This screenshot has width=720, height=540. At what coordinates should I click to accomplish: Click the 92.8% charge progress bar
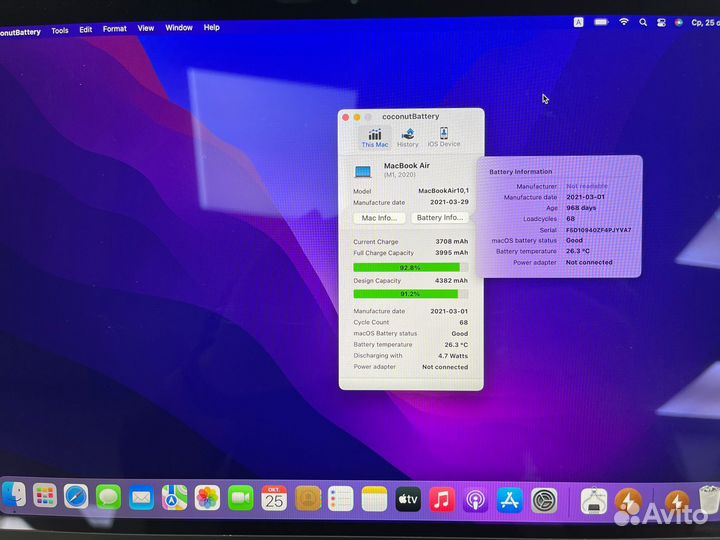tap(411, 267)
